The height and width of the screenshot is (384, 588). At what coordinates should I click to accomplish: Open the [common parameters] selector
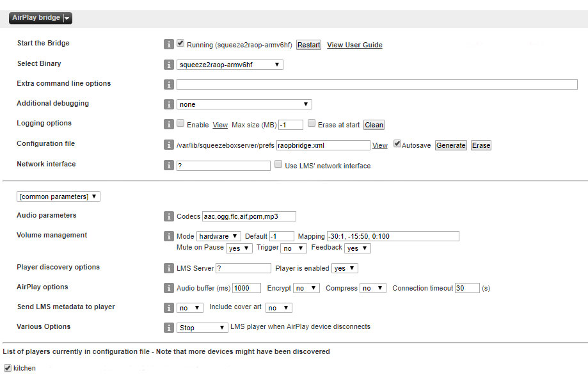click(58, 196)
